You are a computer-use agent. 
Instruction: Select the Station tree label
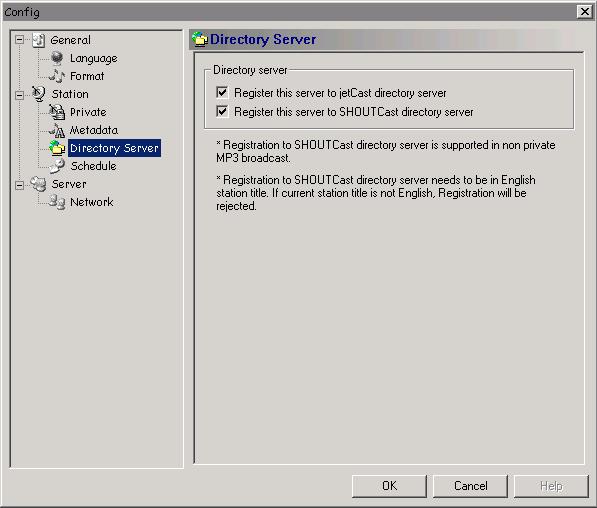(70, 94)
